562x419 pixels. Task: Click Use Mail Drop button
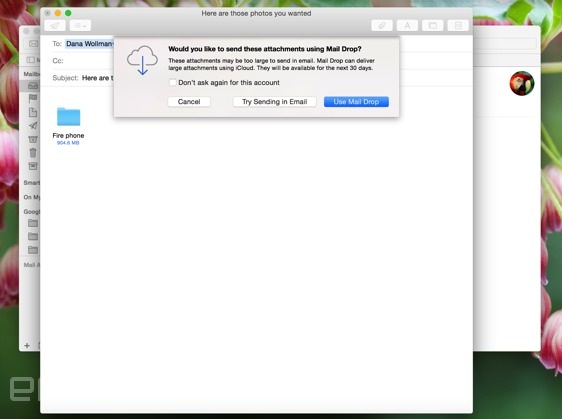[x=356, y=102]
